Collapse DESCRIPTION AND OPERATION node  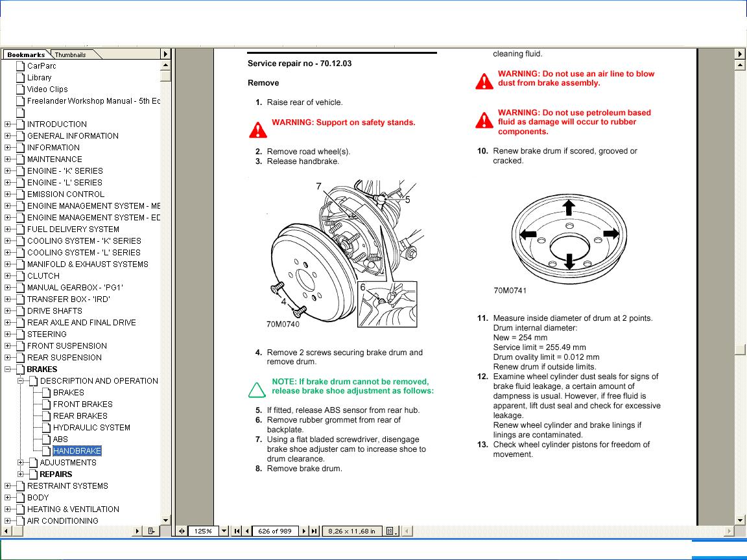pyautogui.click(x=21, y=381)
